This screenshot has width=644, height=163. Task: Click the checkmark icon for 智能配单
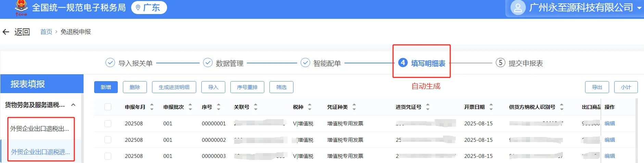305,63
